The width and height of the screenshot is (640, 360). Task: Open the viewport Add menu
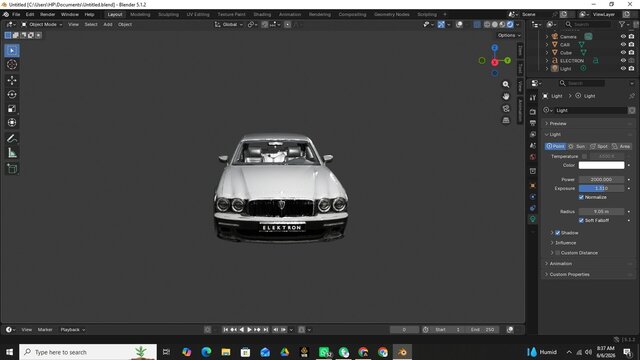coord(108,24)
